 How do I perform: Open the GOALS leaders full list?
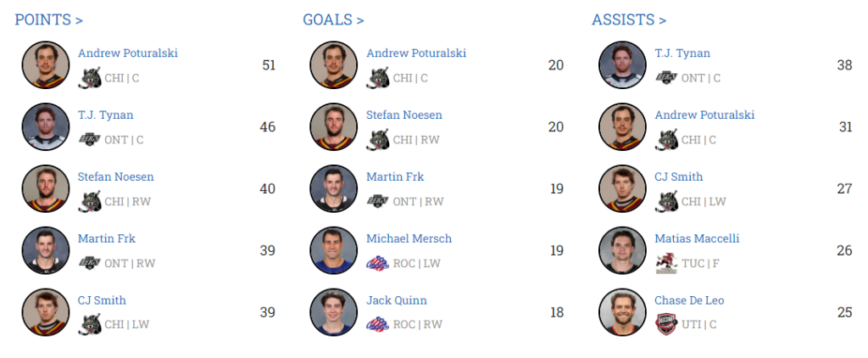[x=333, y=20]
